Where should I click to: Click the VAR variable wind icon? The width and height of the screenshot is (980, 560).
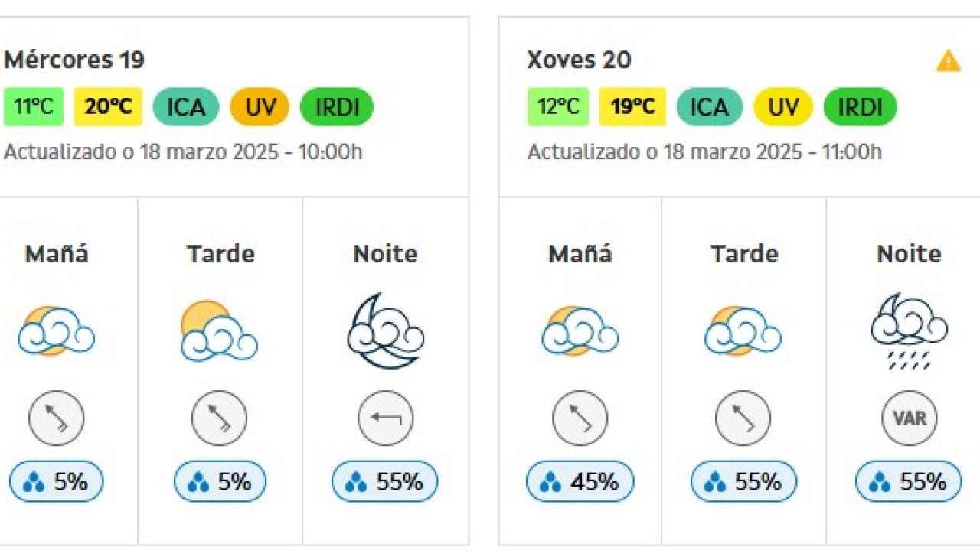click(909, 418)
